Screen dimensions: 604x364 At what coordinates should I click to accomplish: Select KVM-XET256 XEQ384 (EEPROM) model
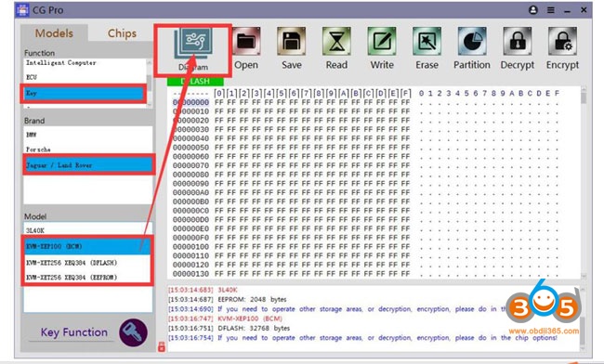pos(87,278)
